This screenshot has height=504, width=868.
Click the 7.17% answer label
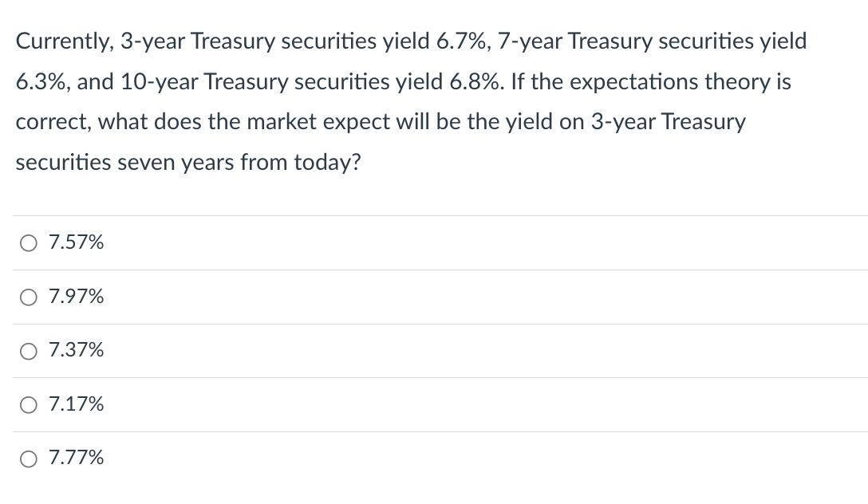pos(75,404)
